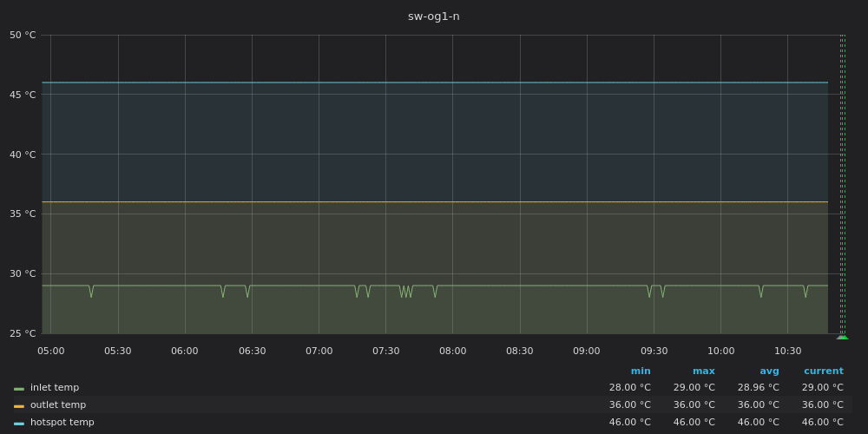Click the blue hotspot temp color swatch
Image resolution: width=868 pixels, height=434 pixels.
pos(19,424)
